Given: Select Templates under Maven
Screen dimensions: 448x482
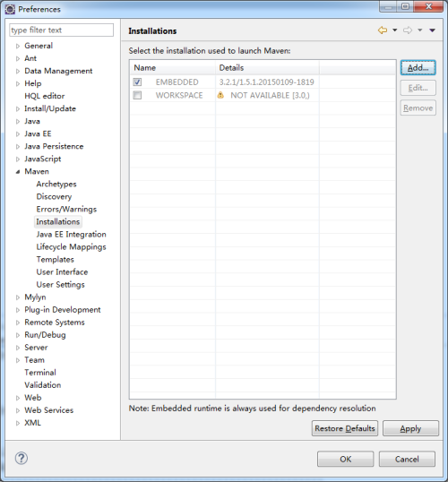Looking at the screenshot, I should [x=55, y=260].
